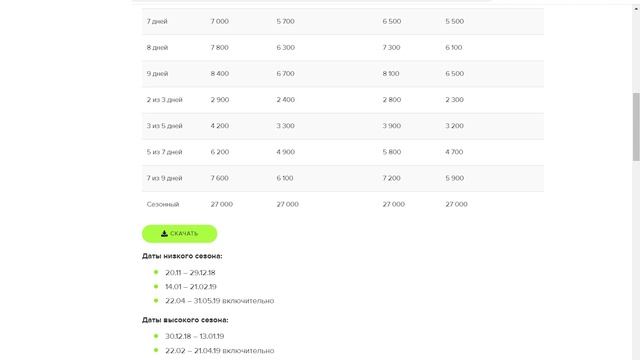Select the '2 из 3 дней' row label
The width and height of the screenshot is (640, 360).
(164, 100)
